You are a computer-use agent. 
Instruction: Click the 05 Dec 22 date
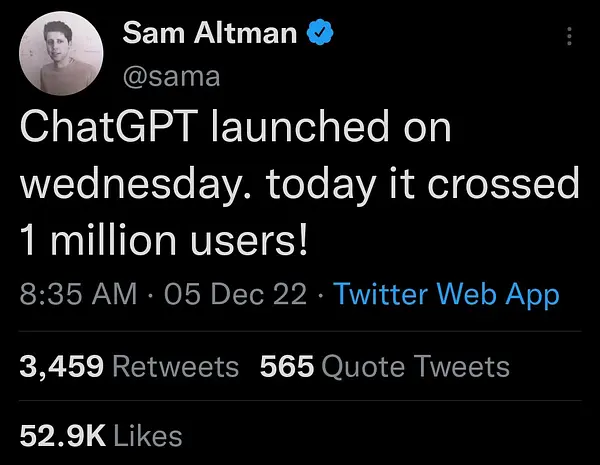(x=235, y=294)
